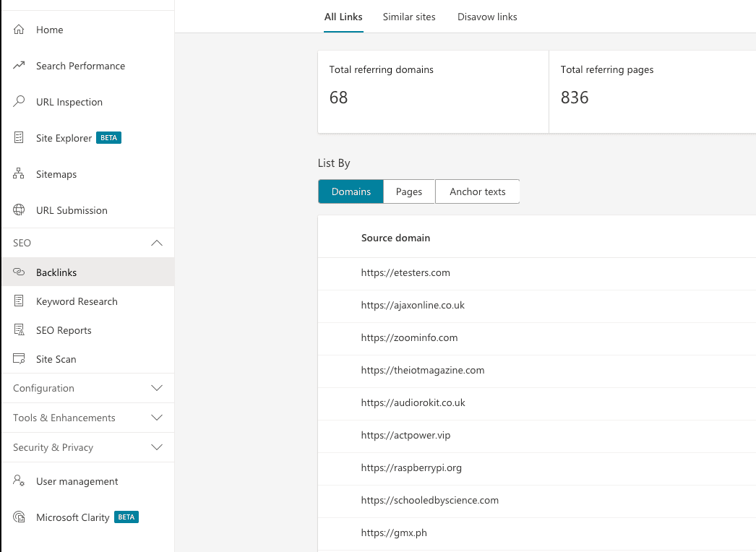Expand Tools & Enhancements section

[157, 418]
